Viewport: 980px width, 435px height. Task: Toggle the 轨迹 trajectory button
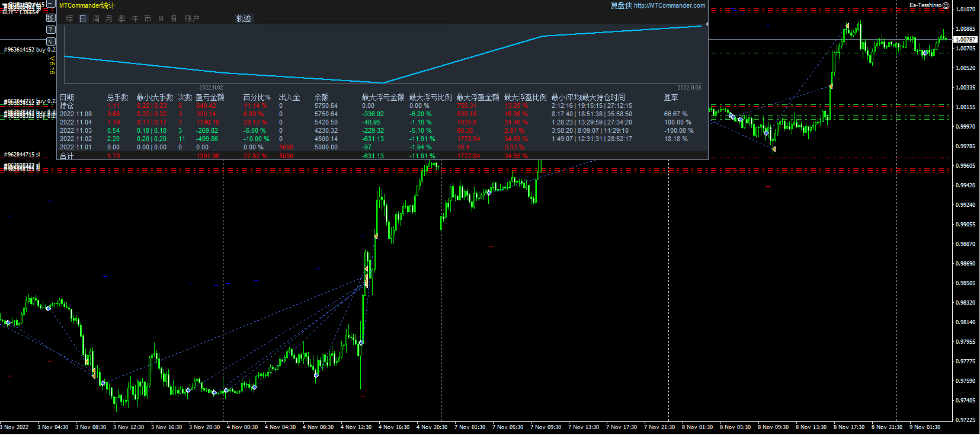pyautogui.click(x=244, y=18)
